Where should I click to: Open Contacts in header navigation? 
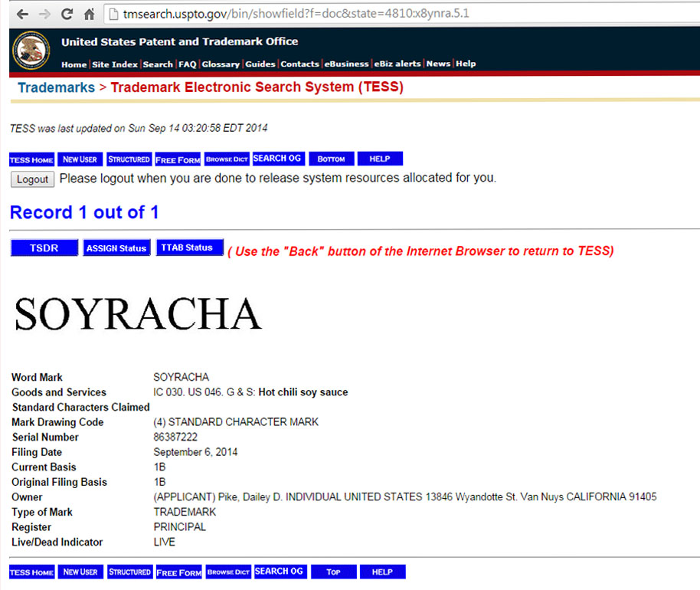coord(299,64)
